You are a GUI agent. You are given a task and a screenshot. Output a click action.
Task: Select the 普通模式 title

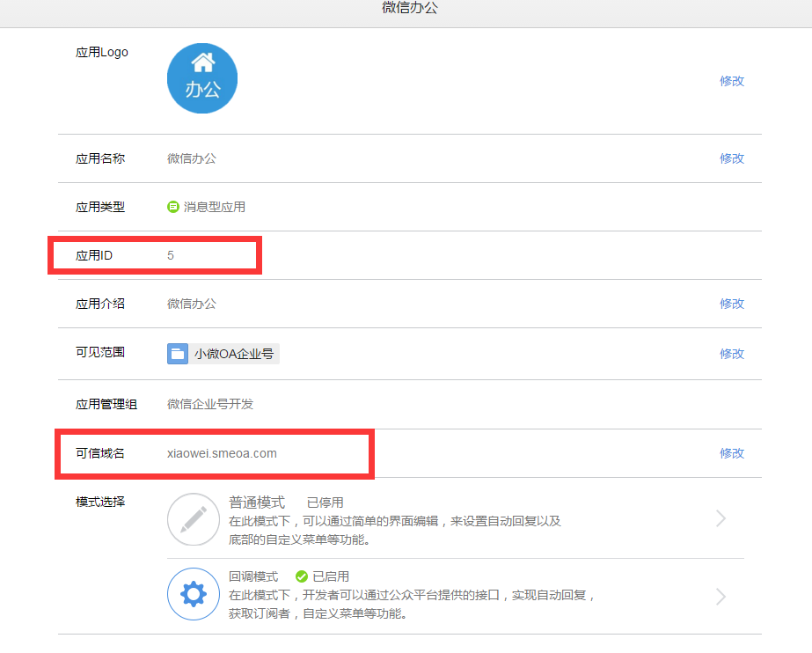pos(257,503)
